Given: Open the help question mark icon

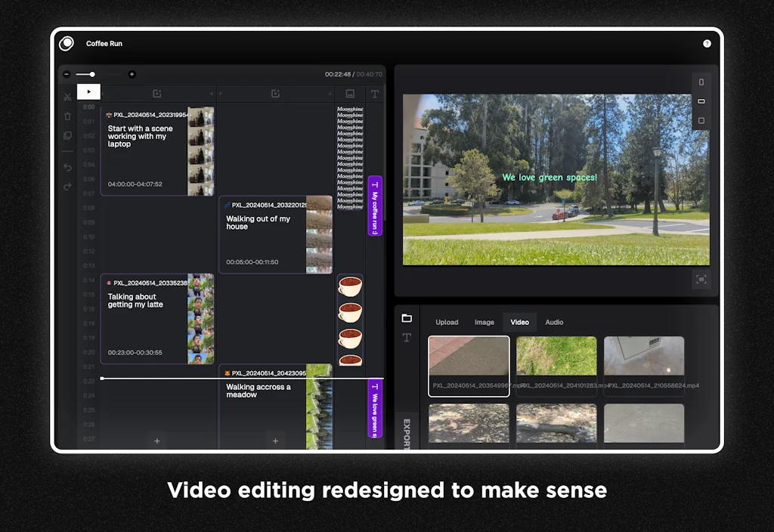Looking at the screenshot, I should [x=707, y=44].
